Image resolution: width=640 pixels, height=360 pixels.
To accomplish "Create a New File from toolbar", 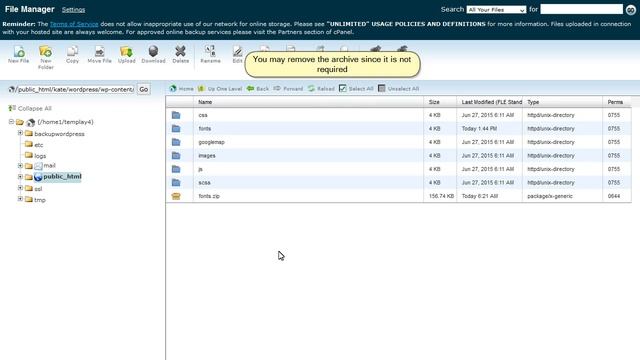I will click(x=18, y=54).
